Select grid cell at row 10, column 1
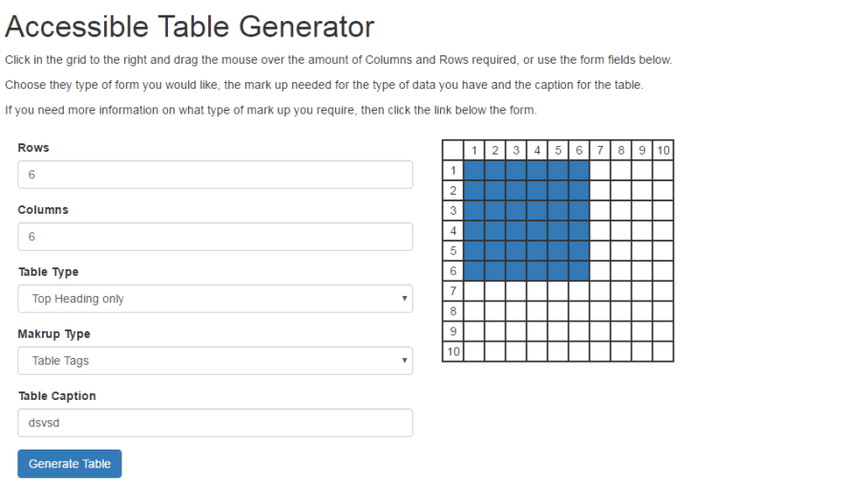This screenshot has height=504, width=859. 473,351
